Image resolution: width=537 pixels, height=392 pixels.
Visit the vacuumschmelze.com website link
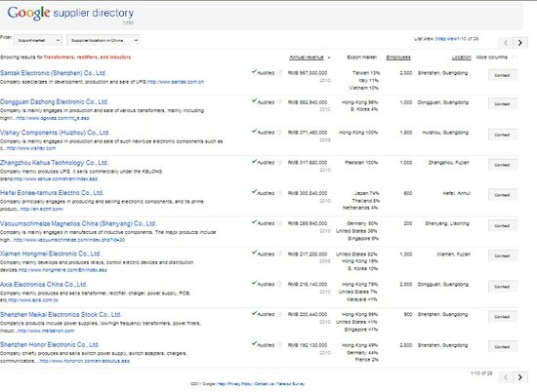(69, 240)
